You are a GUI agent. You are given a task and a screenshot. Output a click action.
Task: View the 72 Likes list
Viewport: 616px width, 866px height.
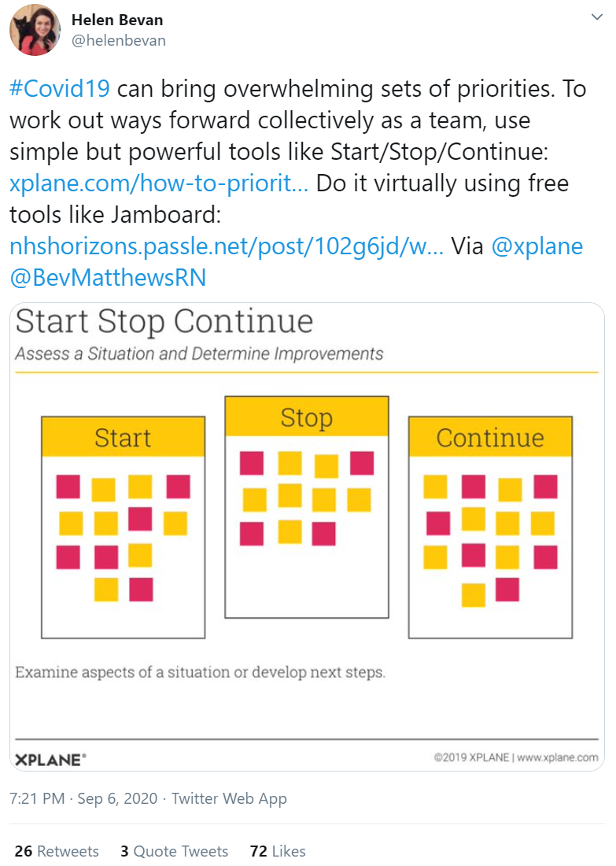tap(278, 851)
